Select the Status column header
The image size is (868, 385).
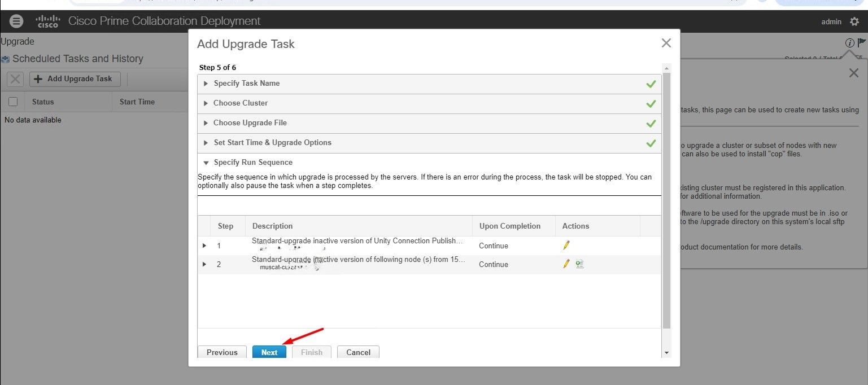(42, 102)
